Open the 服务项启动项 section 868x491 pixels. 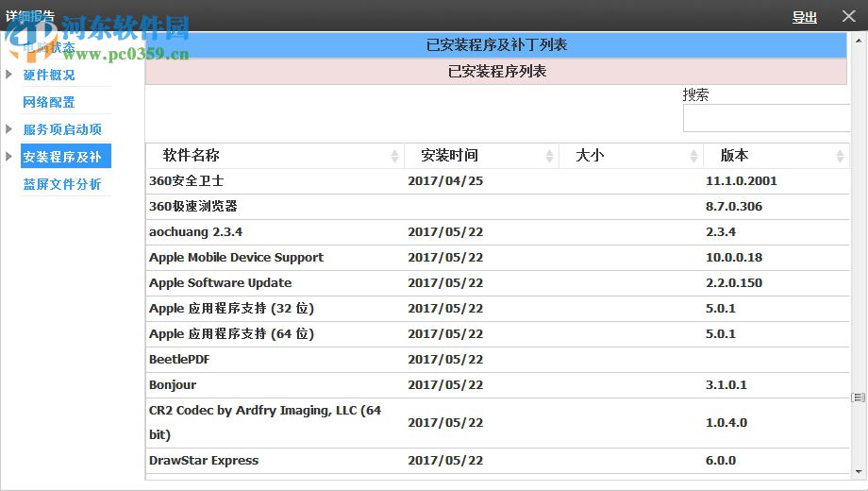coord(62,129)
